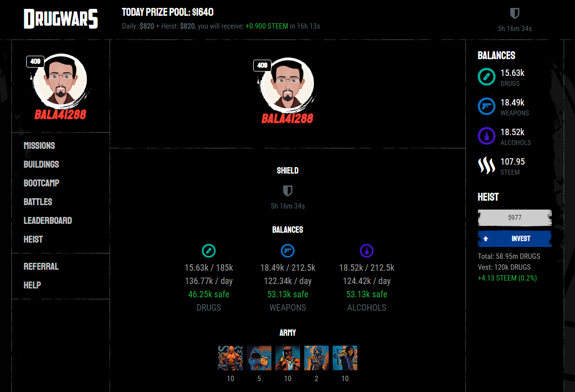Click the Alcohols bottle icon in right Balances
Viewport: 575px width, 392px height.
coord(486,136)
